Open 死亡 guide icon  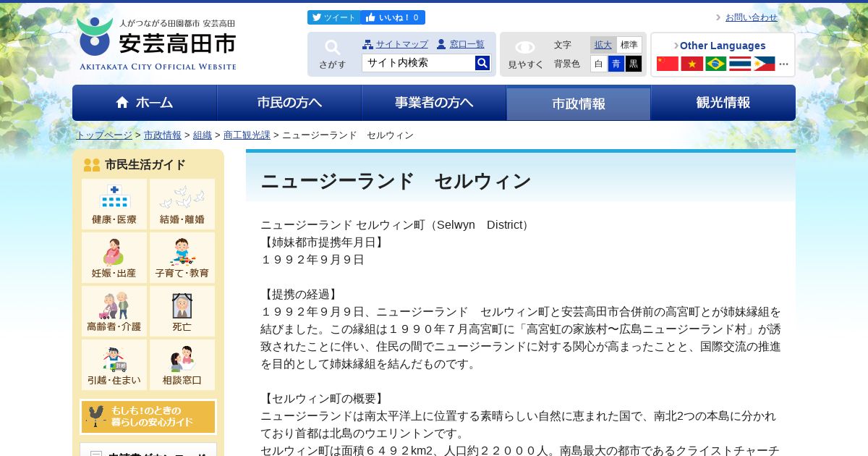pyautogui.click(x=182, y=311)
